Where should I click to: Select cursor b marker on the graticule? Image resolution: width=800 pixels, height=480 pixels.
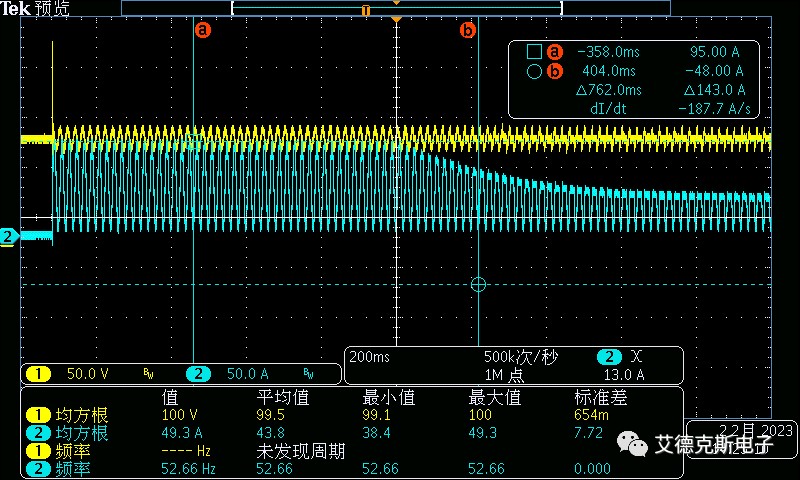467,30
